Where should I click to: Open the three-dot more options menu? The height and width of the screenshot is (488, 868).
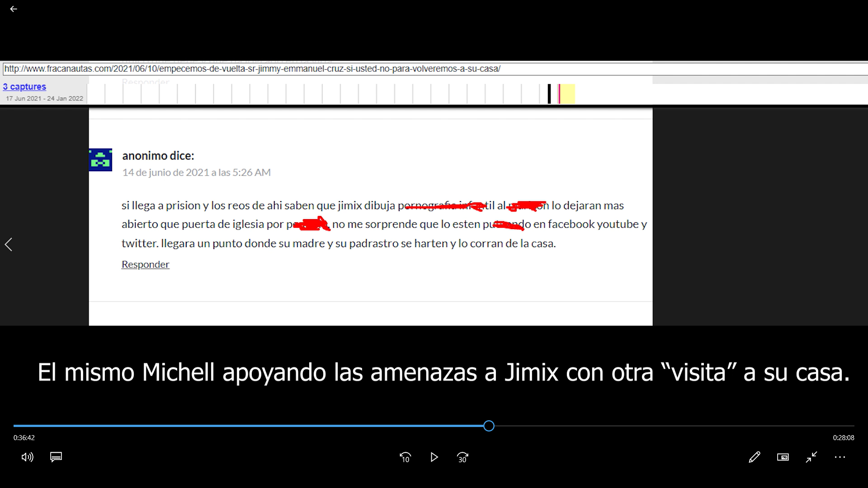pyautogui.click(x=840, y=457)
